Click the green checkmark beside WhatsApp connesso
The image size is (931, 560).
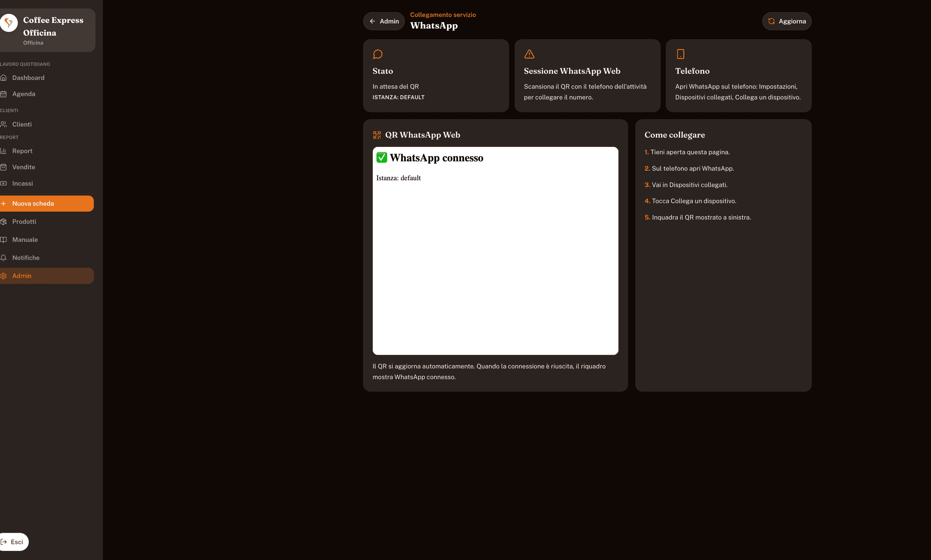[382, 157]
